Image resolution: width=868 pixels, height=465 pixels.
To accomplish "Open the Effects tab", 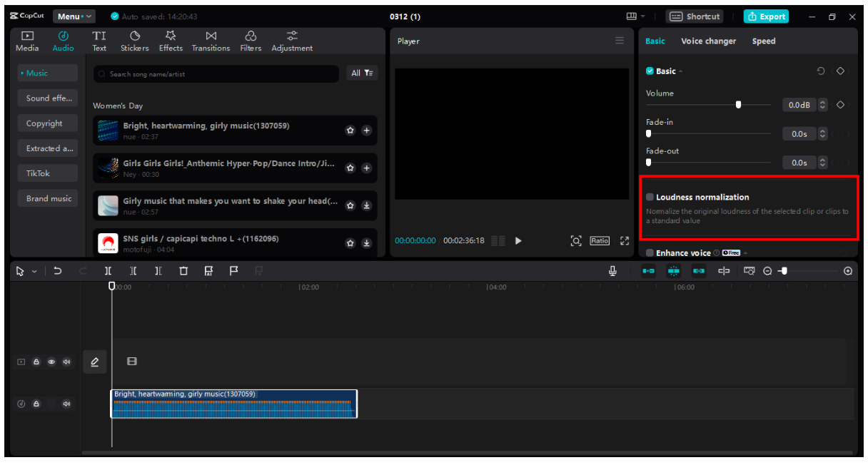I will coord(171,41).
